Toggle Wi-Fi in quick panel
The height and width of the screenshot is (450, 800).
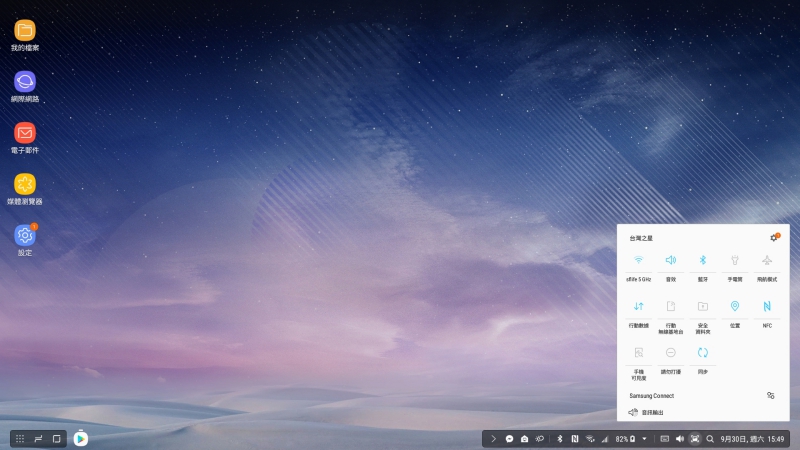(x=639, y=260)
